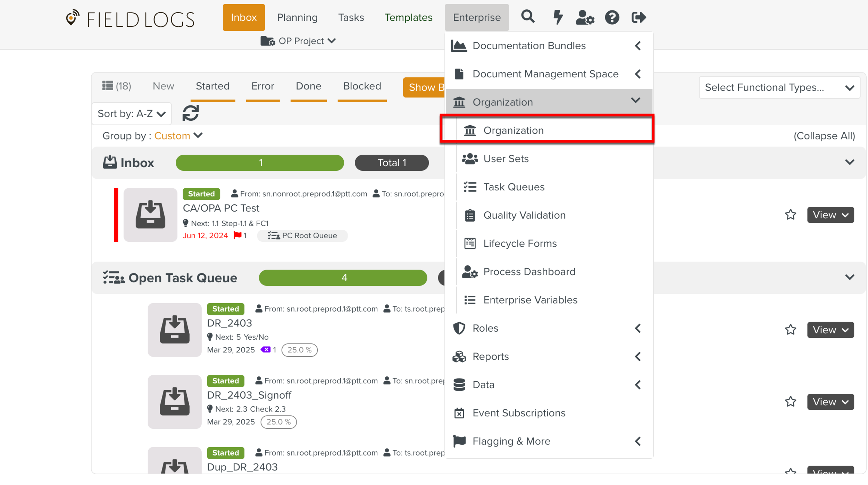Image resolution: width=868 pixels, height=485 pixels.
Task: Star the CA/OPA PC Test task
Action: 790,215
